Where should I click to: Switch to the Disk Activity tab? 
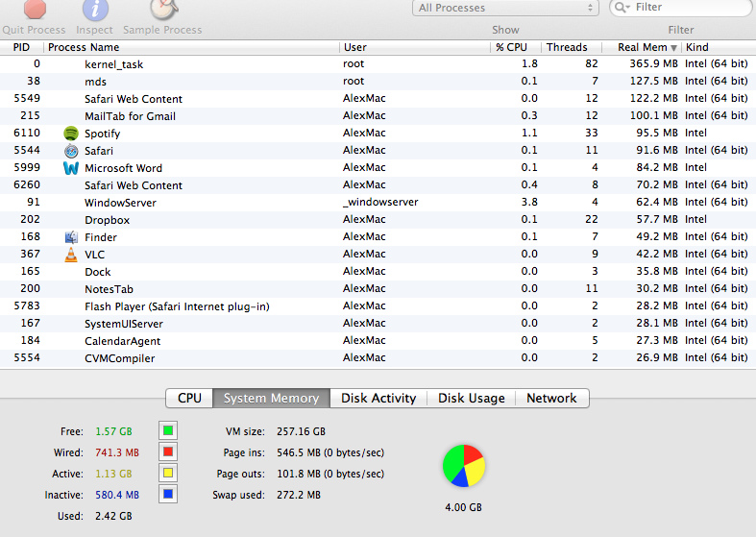pos(378,398)
